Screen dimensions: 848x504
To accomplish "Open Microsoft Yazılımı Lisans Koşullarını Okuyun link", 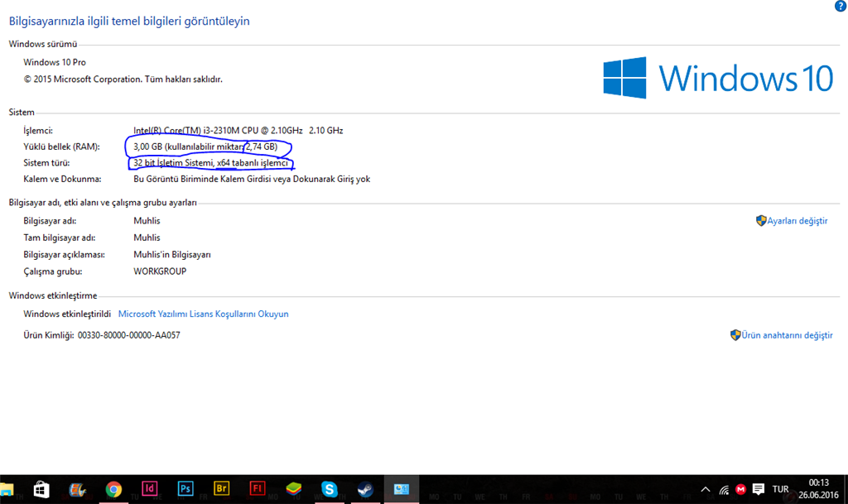I will click(204, 314).
